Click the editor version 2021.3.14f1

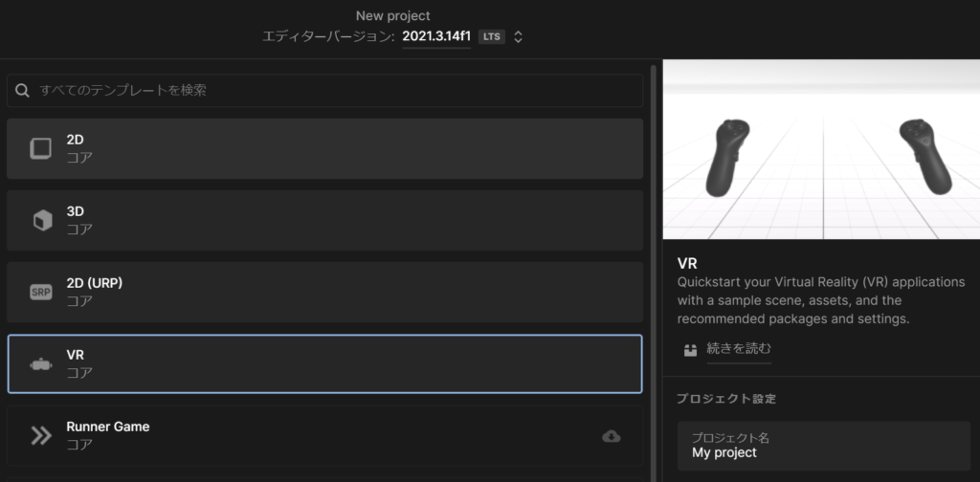(x=436, y=36)
